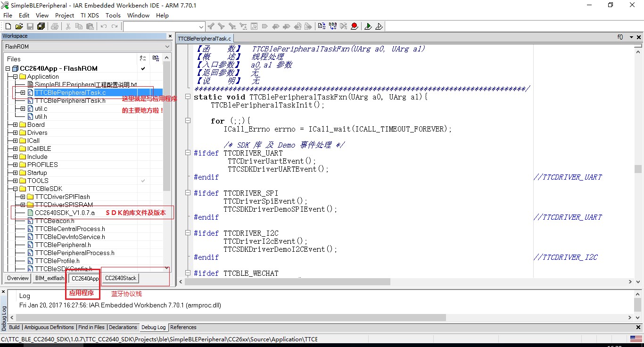Open the Find in Files tab
Screen dimensions: 644x347
tap(91, 327)
